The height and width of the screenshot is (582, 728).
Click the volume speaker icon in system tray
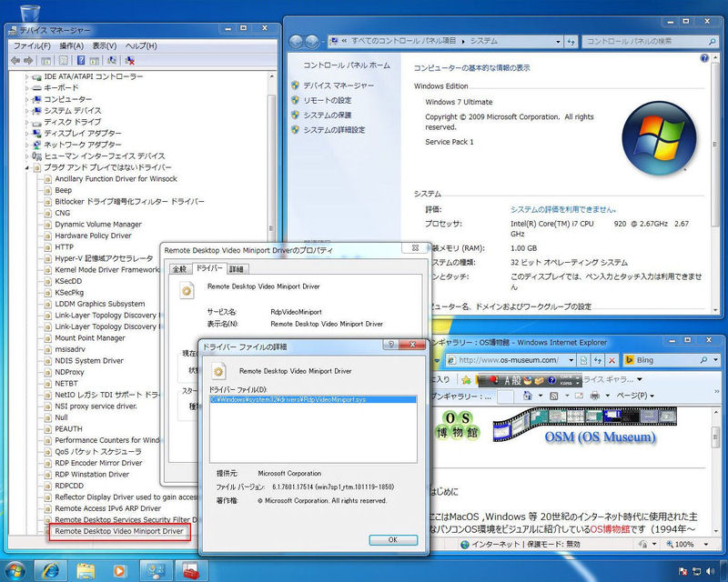tap(710, 571)
